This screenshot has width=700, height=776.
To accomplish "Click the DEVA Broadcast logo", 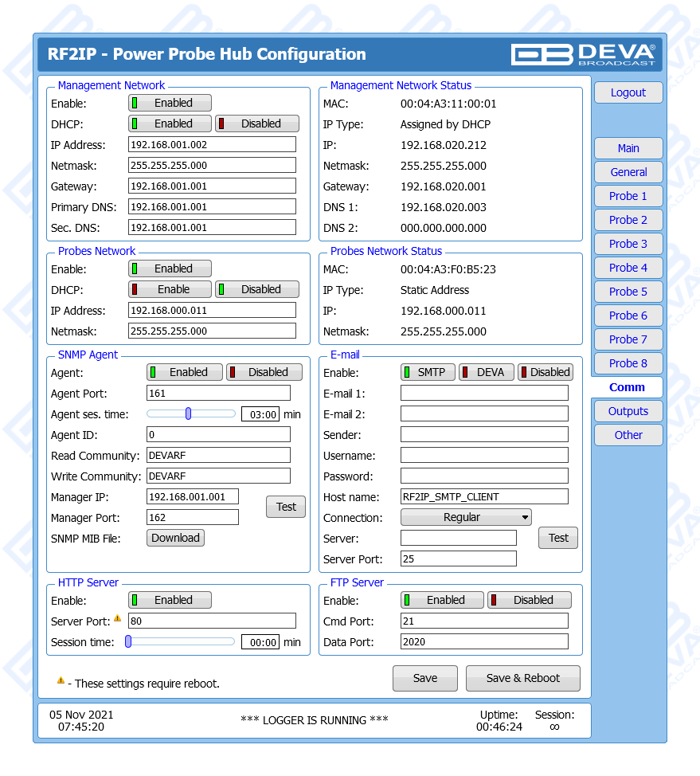I will 583,54.
